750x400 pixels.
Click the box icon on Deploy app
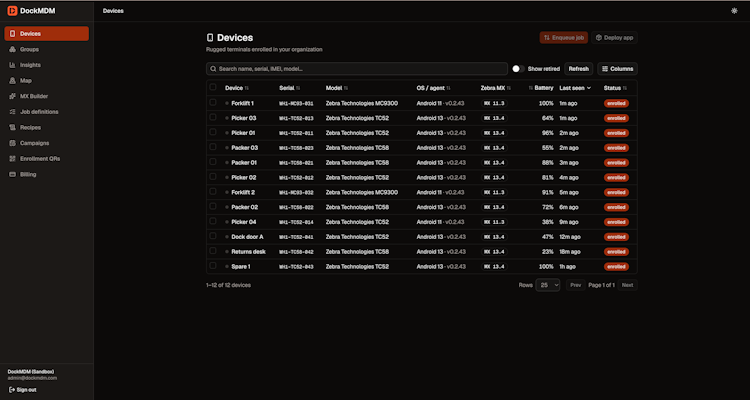599,38
